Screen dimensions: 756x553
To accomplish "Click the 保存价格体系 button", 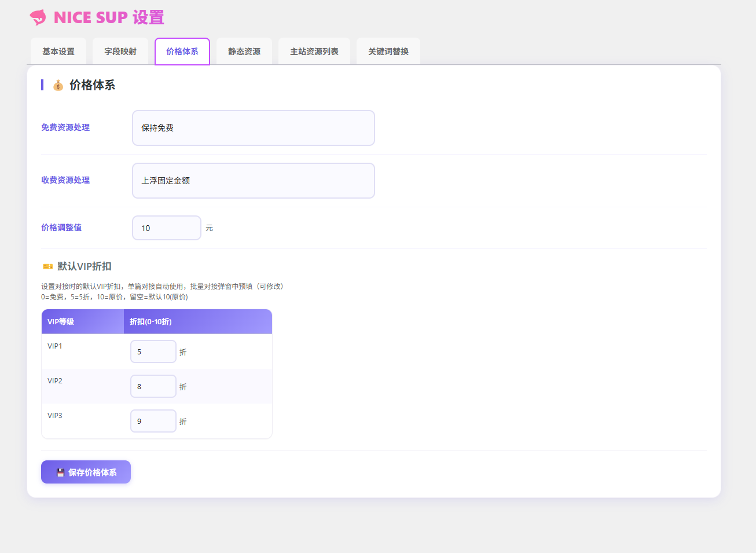I will click(x=86, y=472).
